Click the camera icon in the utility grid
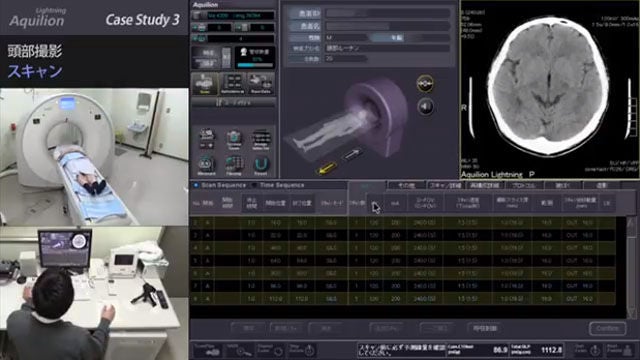 point(233,140)
